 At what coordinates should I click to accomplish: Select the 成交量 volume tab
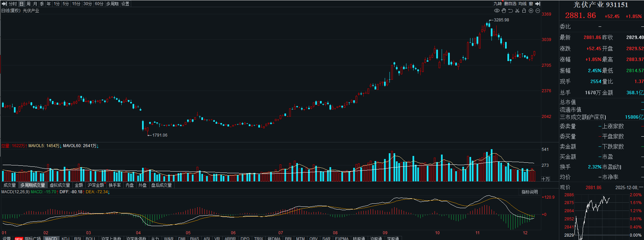tap(10, 185)
